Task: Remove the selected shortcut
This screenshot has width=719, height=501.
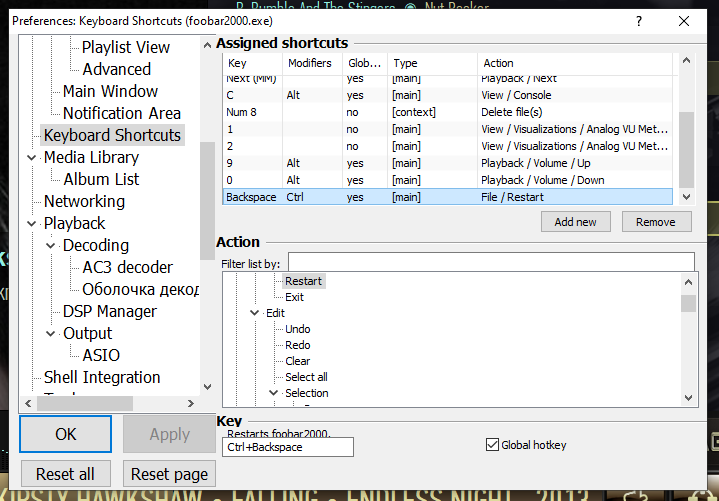Action: click(656, 222)
